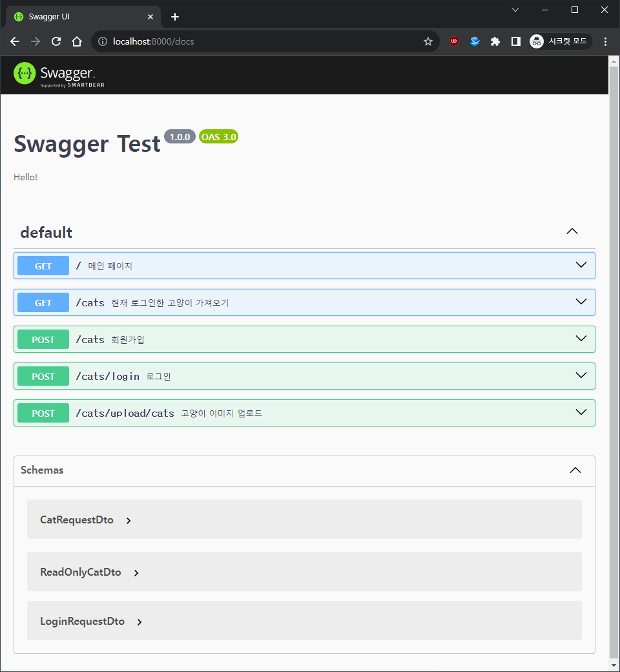Click the Swagger Test title

(87, 144)
